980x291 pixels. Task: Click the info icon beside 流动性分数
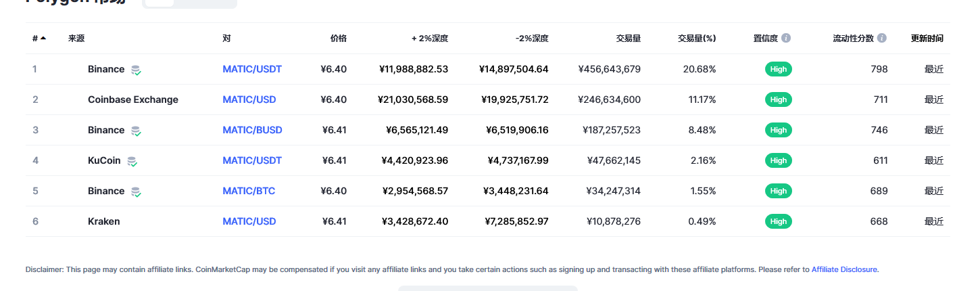click(882, 39)
